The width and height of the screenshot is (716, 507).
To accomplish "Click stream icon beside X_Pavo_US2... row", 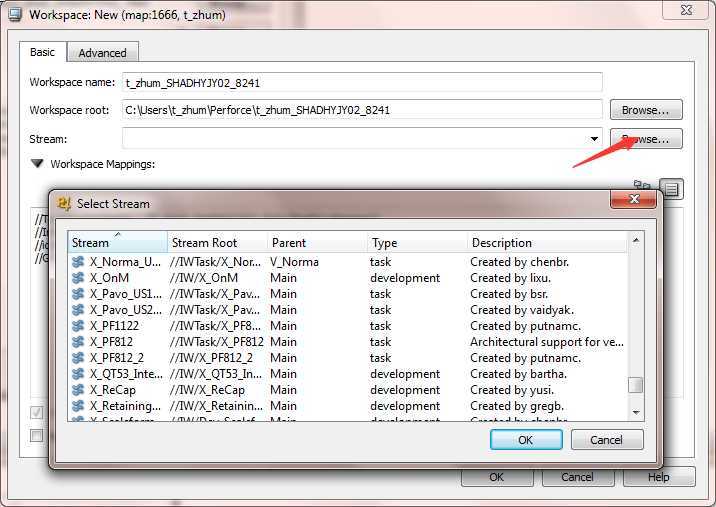I will (x=78, y=310).
